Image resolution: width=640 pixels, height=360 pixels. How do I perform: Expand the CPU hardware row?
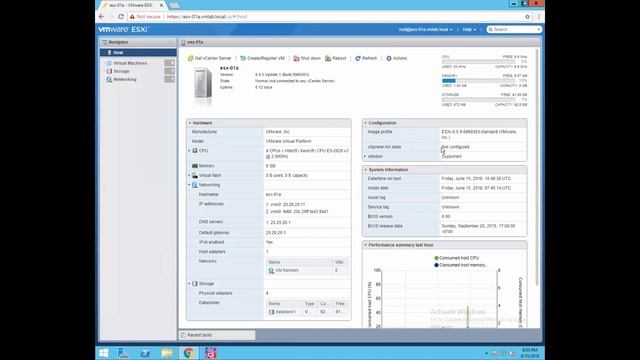tap(189, 151)
